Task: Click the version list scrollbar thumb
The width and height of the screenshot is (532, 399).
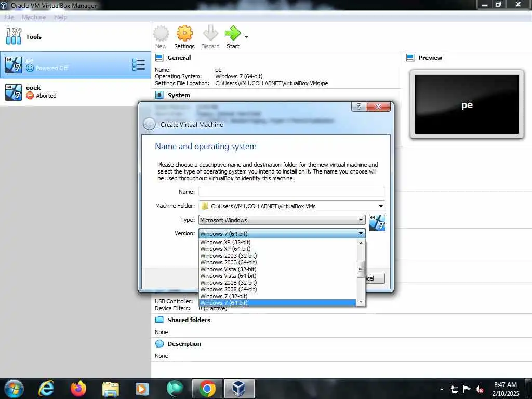Action: [x=361, y=270]
